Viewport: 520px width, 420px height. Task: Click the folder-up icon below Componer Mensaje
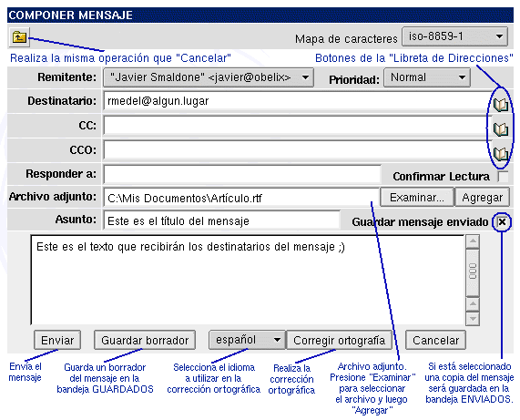click(19, 36)
